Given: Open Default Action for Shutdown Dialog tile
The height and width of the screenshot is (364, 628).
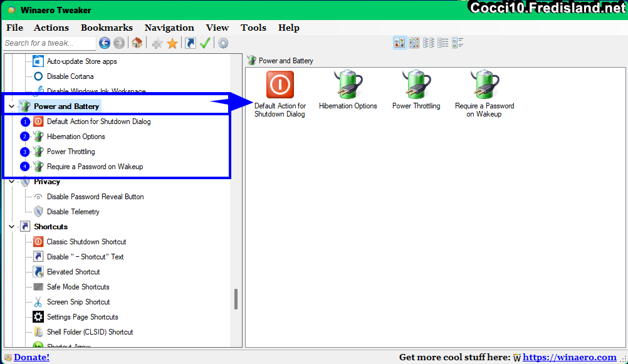Looking at the screenshot, I should (280, 95).
